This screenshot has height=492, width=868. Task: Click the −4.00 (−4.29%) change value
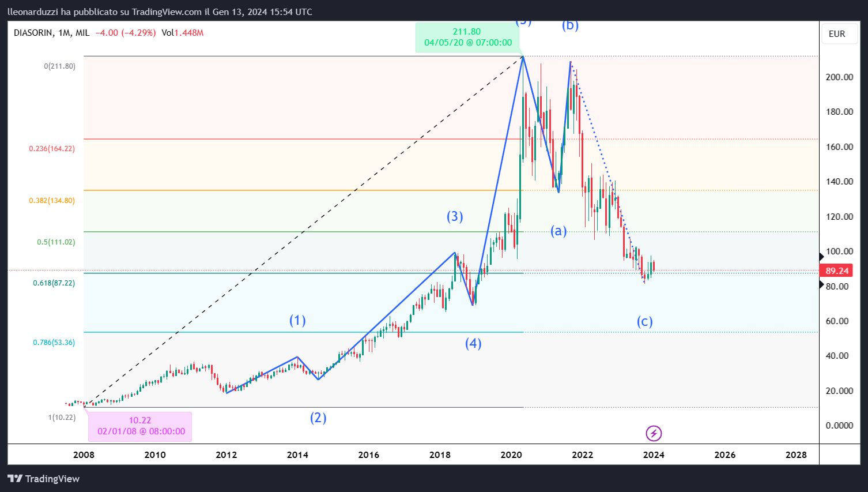(125, 33)
